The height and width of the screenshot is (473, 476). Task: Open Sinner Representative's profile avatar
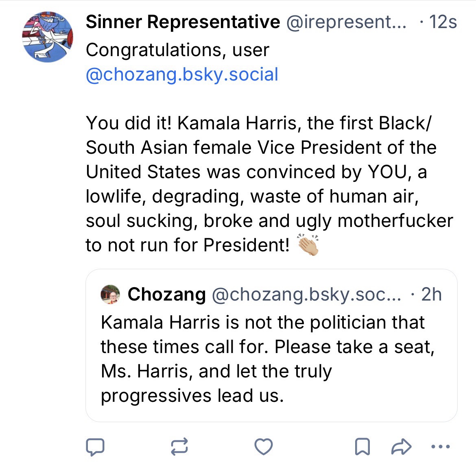48,37
